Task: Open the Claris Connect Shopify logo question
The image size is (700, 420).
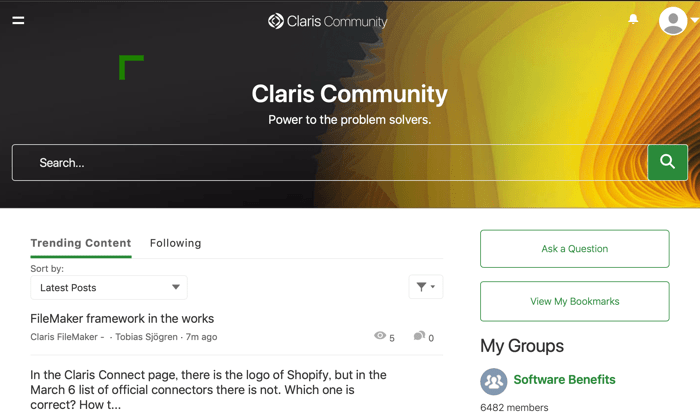Action: pyautogui.click(x=208, y=390)
